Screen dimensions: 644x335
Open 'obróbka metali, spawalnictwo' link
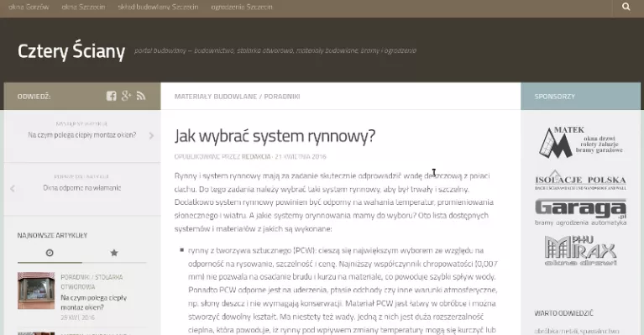tap(577, 331)
